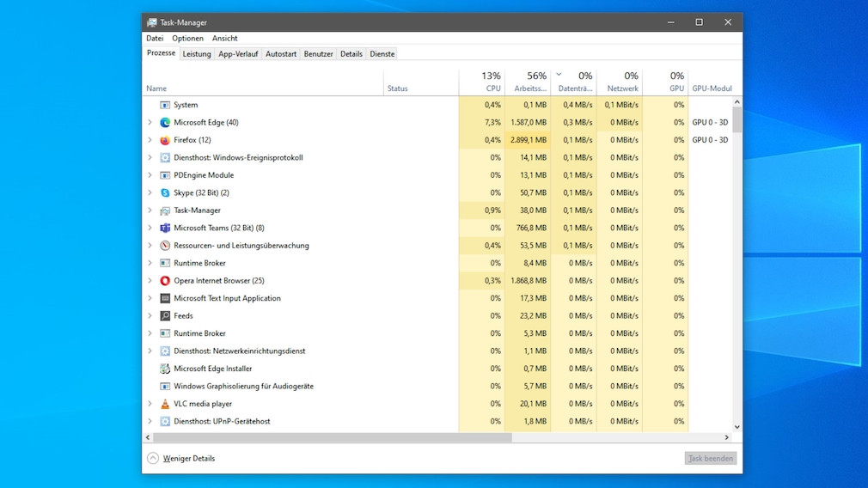Image resolution: width=868 pixels, height=488 pixels.
Task: Switch to the Leistung tab
Action: [197, 53]
